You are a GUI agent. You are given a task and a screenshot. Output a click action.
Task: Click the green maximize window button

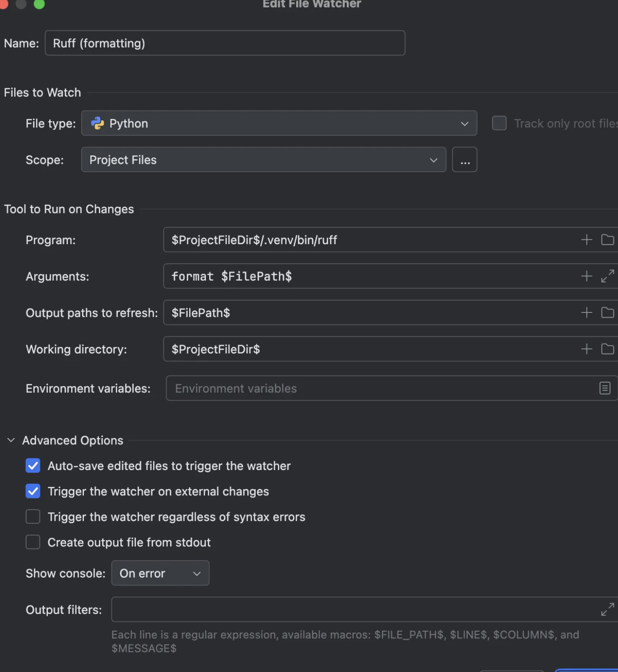(40, 4)
